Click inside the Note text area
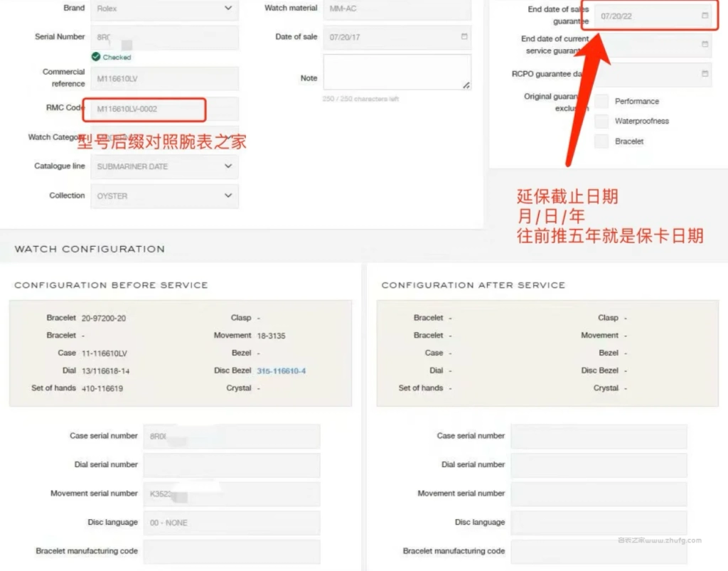This screenshot has width=728, height=571. 396,71
